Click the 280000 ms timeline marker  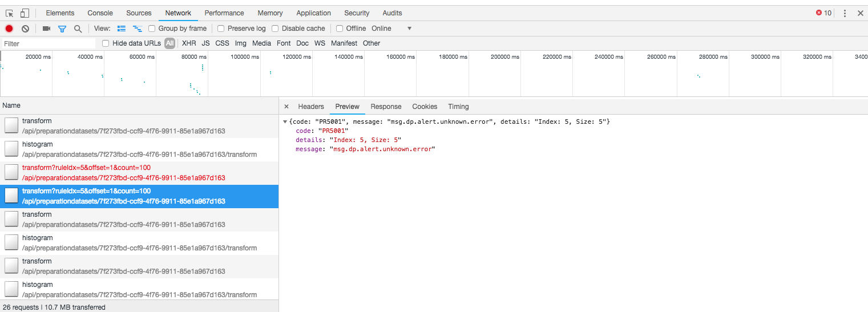(713, 57)
